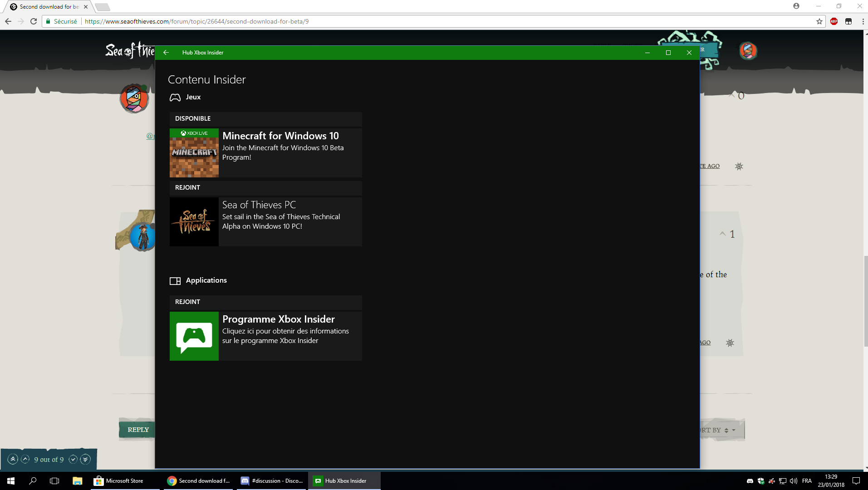Reload the Sea of Thieves forum page
Screen dimensions: 868x490
coord(34,21)
